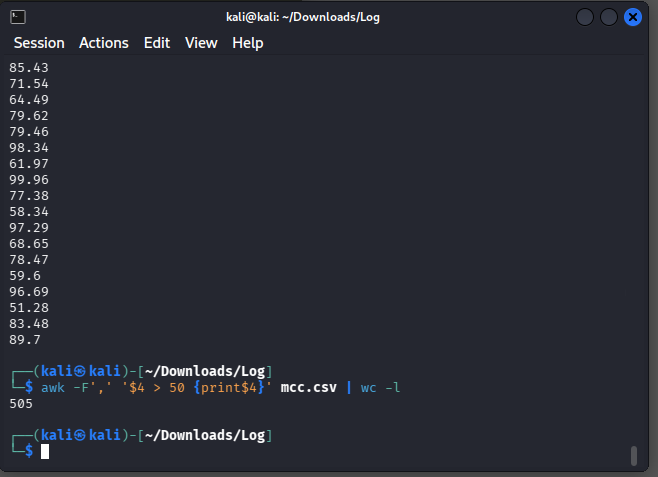Click the output value 79.62
This screenshot has height=477, width=658.
pos(29,115)
